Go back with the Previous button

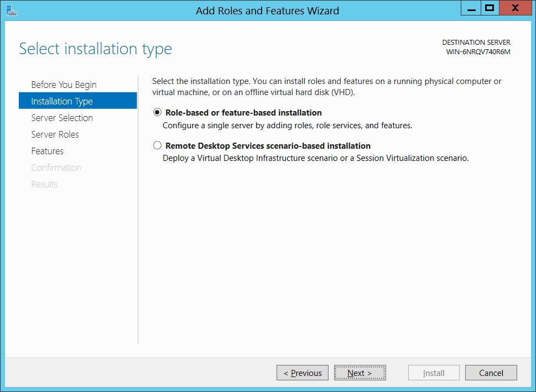[303, 373]
